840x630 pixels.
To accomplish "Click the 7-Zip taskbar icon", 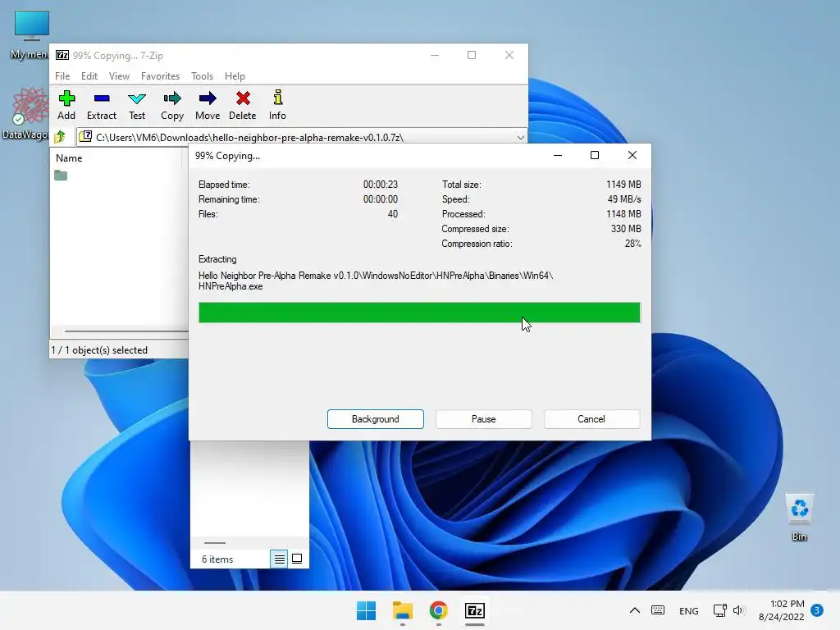I will point(475,610).
